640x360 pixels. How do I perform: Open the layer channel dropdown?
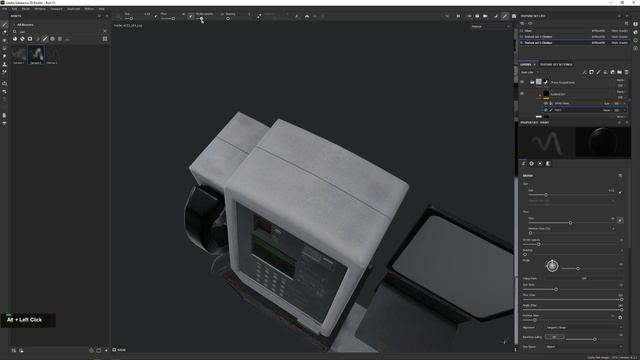coord(529,72)
